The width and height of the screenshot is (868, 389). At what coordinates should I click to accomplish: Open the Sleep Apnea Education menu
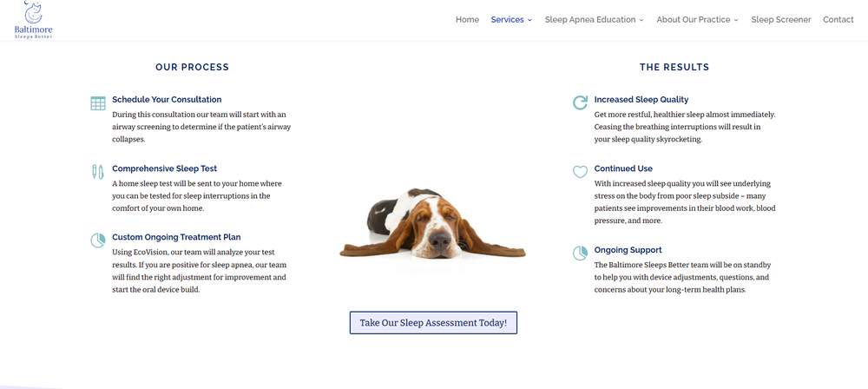(590, 19)
